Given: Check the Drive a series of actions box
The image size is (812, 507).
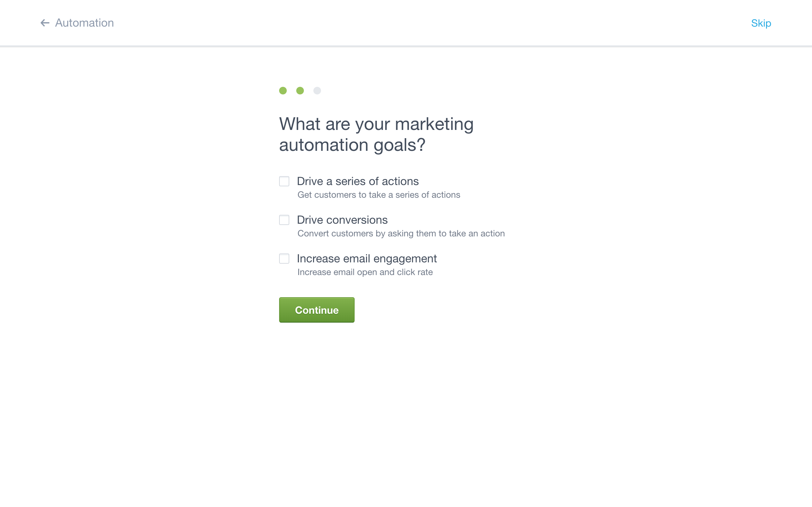Looking at the screenshot, I should click(284, 181).
